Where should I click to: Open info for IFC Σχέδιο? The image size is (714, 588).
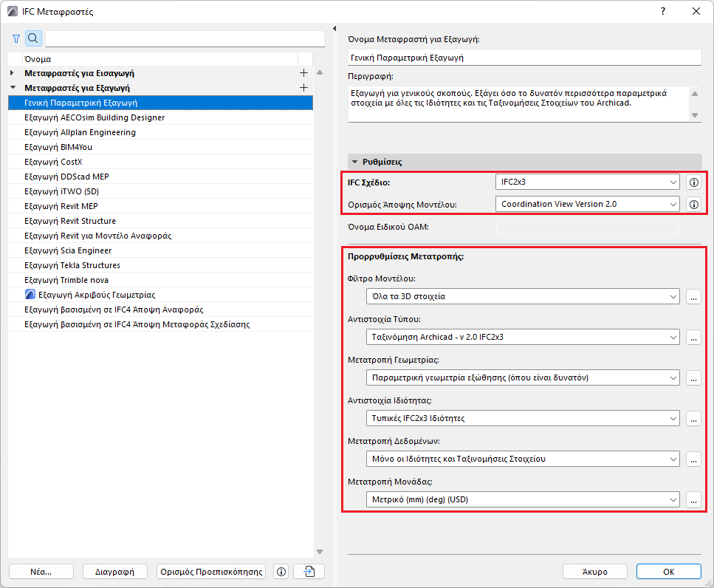[x=693, y=182]
